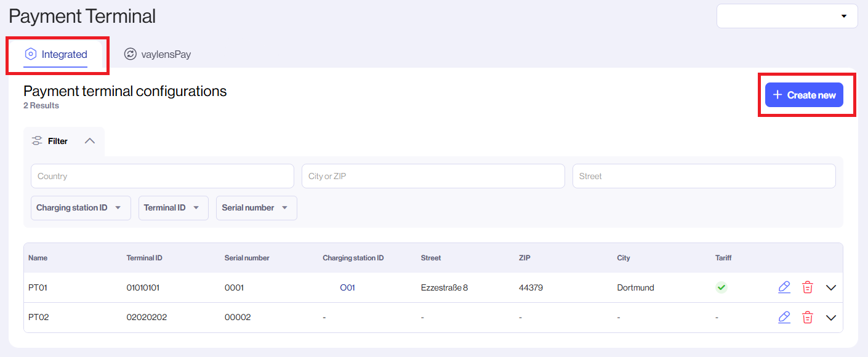
Task: Click the City column header
Action: pos(624,258)
